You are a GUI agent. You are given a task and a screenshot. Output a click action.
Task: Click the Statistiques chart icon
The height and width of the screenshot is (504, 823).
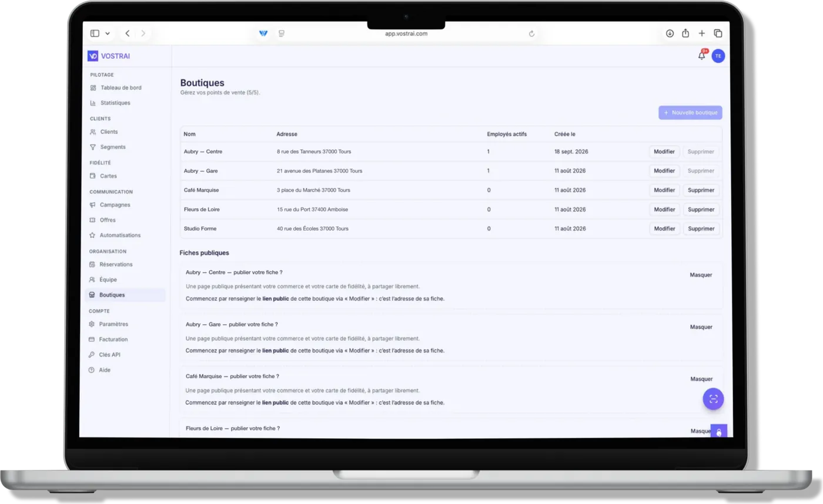coord(93,103)
